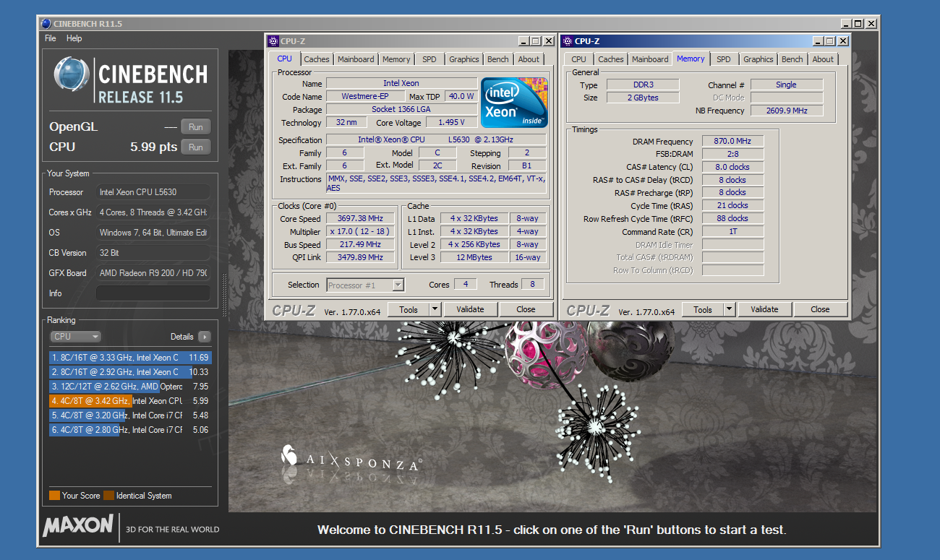The height and width of the screenshot is (560, 940).
Task: Click Code Name field Westmere-EP
Action: (x=365, y=96)
